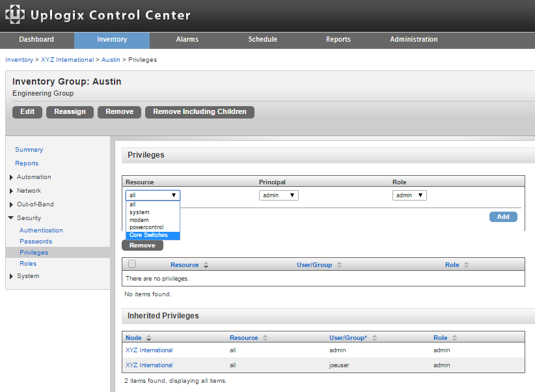The height and width of the screenshot is (392, 535).
Task: Open the Administration tab
Action: pos(413,40)
